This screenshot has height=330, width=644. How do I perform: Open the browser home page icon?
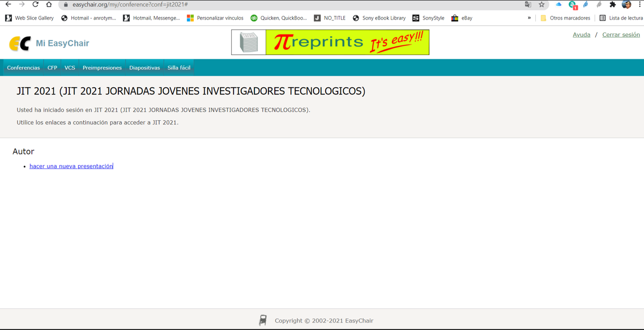tap(49, 4)
